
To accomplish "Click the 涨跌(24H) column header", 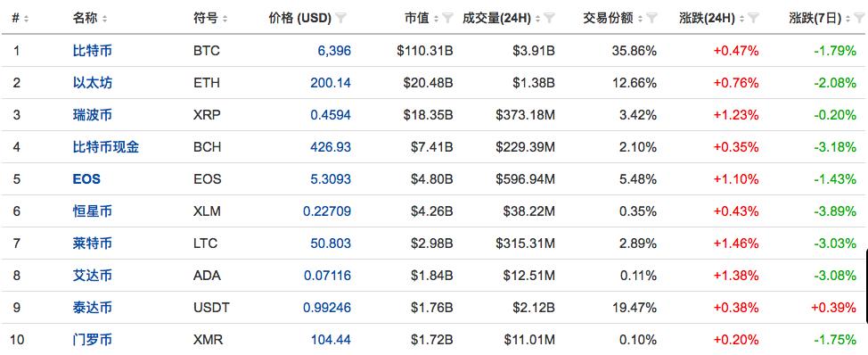I will click(x=707, y=18).
